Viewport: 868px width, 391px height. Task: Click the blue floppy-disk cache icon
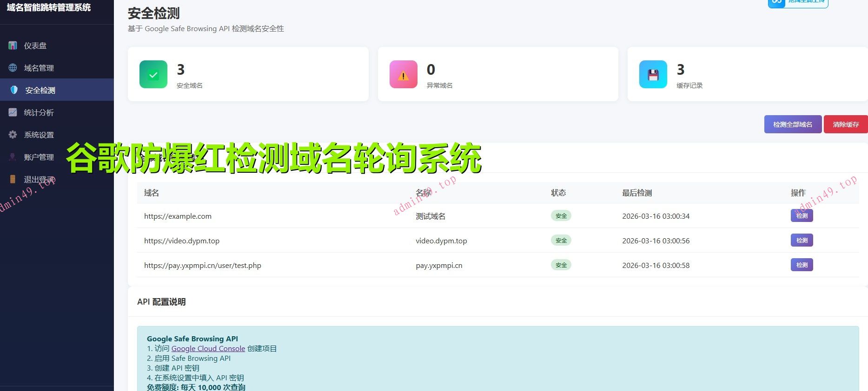(653, 74)
